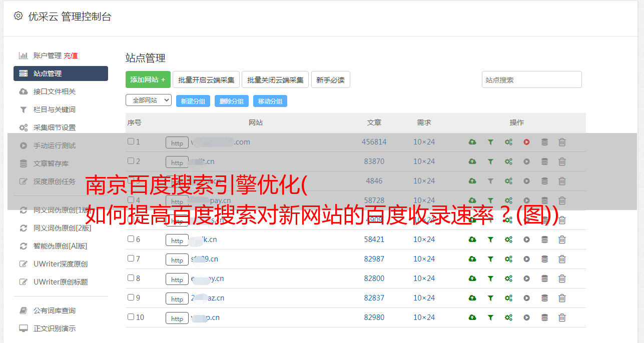This screenshot has height=343, width=644.
Task: Click 批量关闭云端采集 button
Action: tap(275, 79)
